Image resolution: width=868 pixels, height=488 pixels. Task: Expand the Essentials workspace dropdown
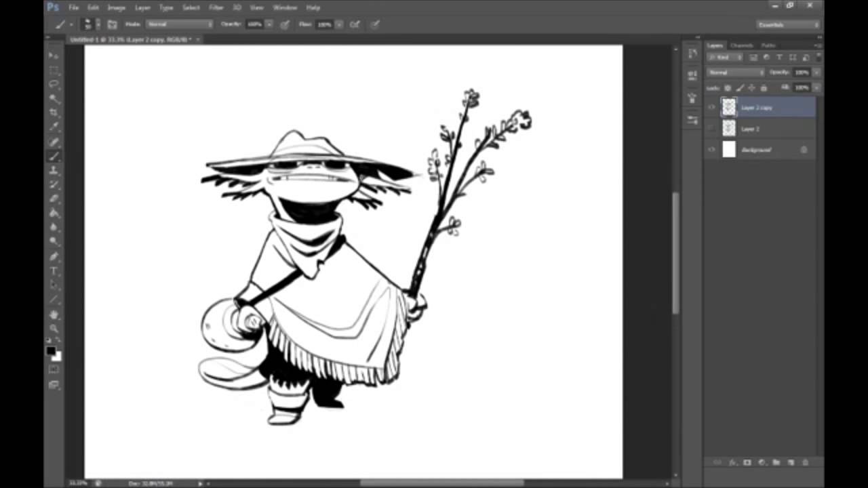coord(788,25)
